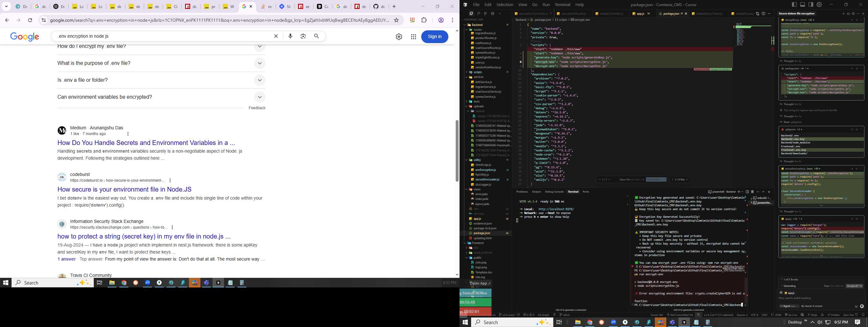Open 'How Do You Handle Secrets and Environment Variables' result
Screen dimensions: 868x327
pyautogui.click(x=146, y=143)
